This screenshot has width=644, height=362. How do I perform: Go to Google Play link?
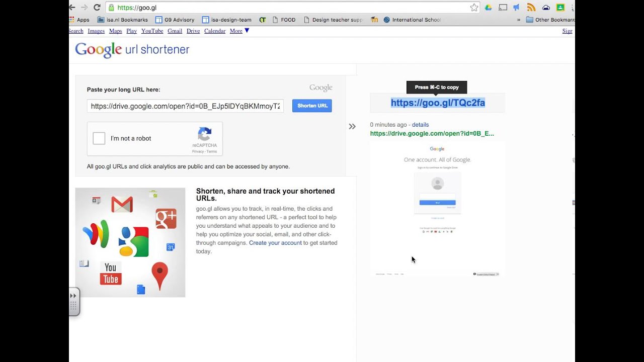(x=132, y=31)
